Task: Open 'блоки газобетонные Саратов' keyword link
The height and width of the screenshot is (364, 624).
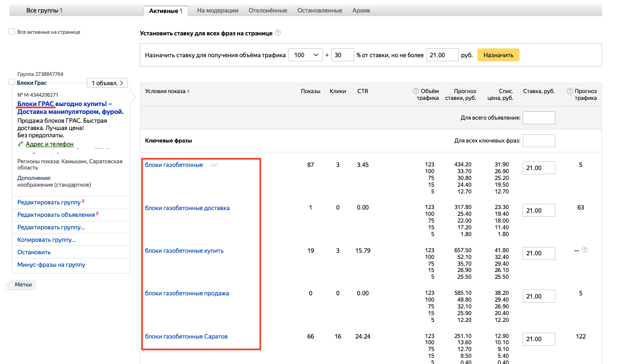Action: point(186,336)
